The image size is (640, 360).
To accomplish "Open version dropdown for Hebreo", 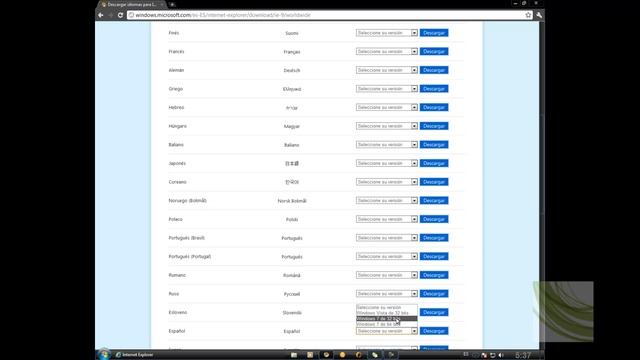I will pyautogui.click(x=387, y=107).
